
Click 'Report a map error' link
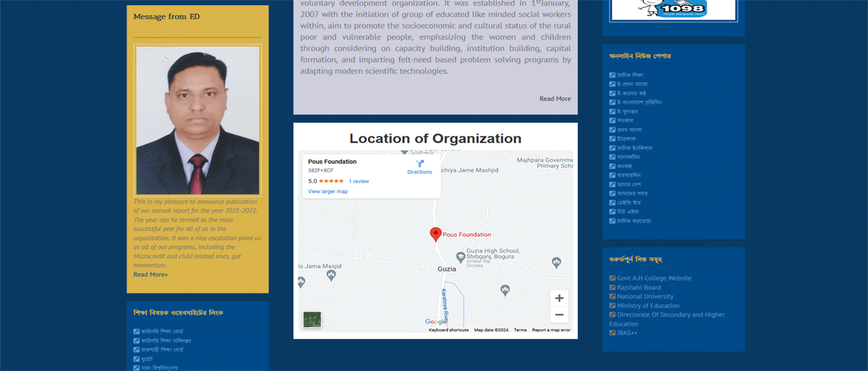pyautogui.click(x=550, y=330)
